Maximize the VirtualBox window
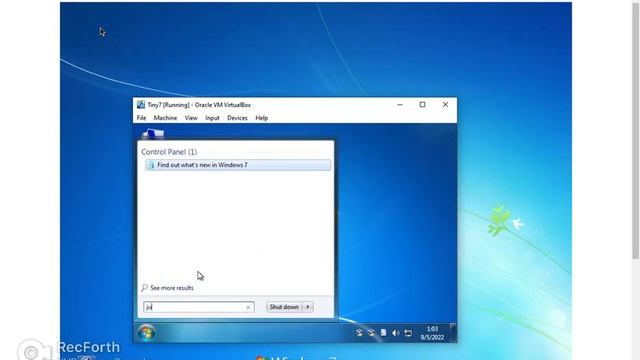Image resolution: width=640 pixels, height=360 pixels. click(422, 105)
